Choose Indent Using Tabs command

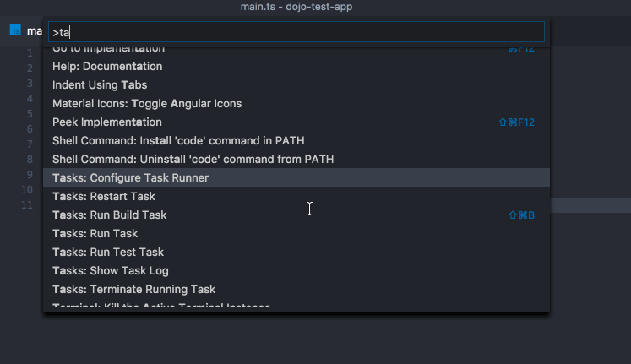[x=296, y=84]
